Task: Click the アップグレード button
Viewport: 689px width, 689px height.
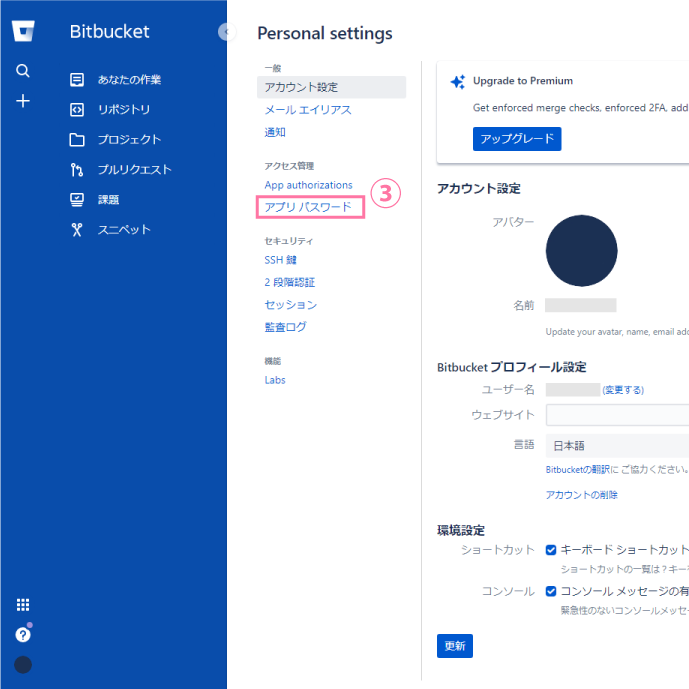Action: point(517,139)
